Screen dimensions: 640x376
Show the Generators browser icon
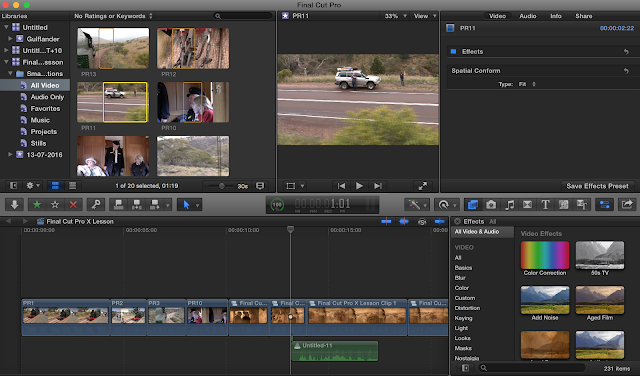coord(564,205)
